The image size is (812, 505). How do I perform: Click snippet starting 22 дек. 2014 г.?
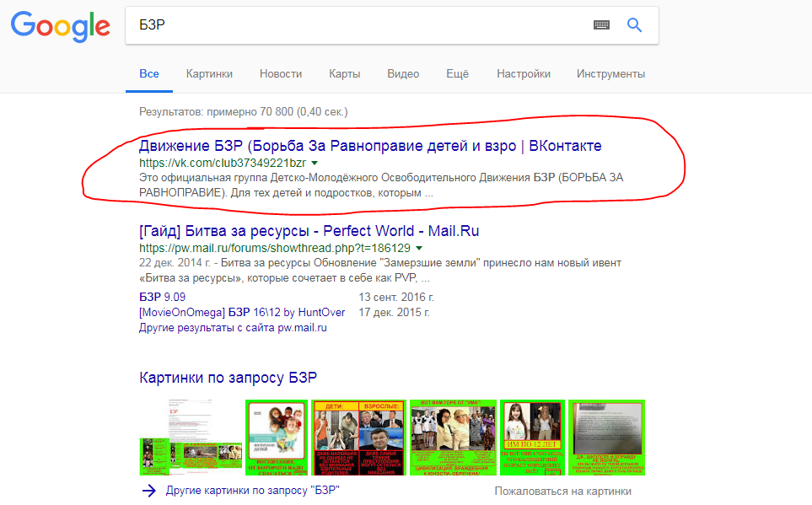(380, 271)
